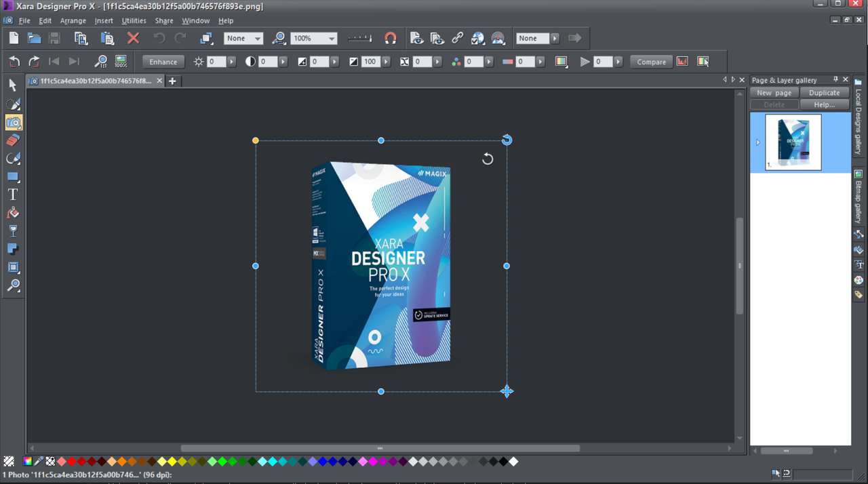
Task: Open the None dropdown beside the grey arrow
Action: [555, 39]
